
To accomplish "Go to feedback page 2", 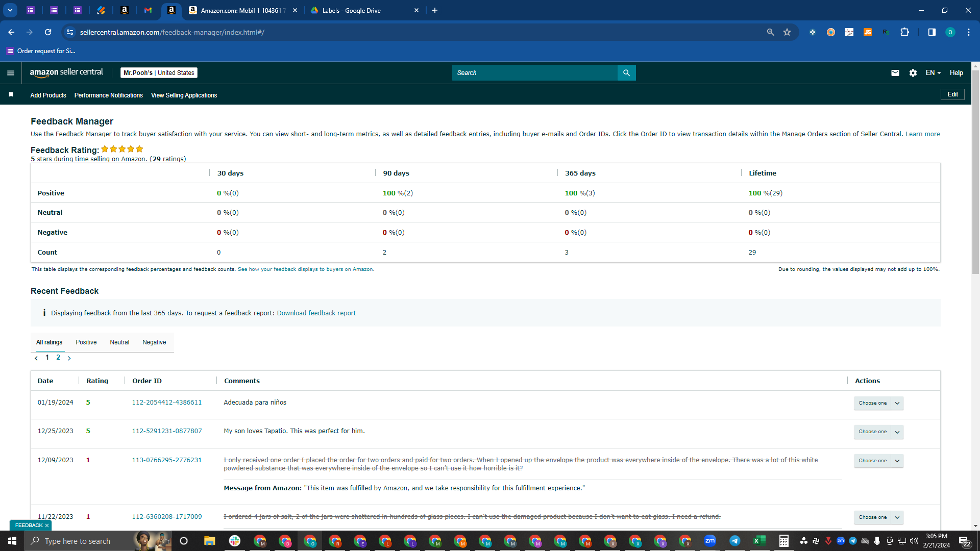I will click(58, 358).
